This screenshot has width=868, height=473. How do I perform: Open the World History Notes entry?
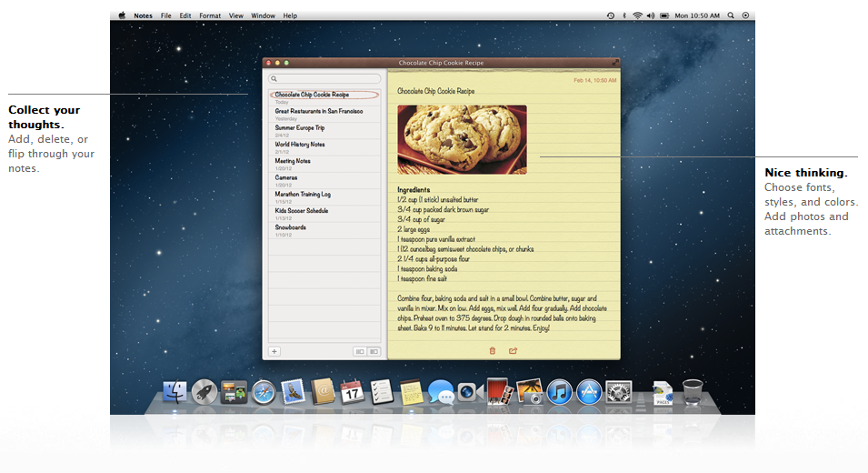[325, 147]
